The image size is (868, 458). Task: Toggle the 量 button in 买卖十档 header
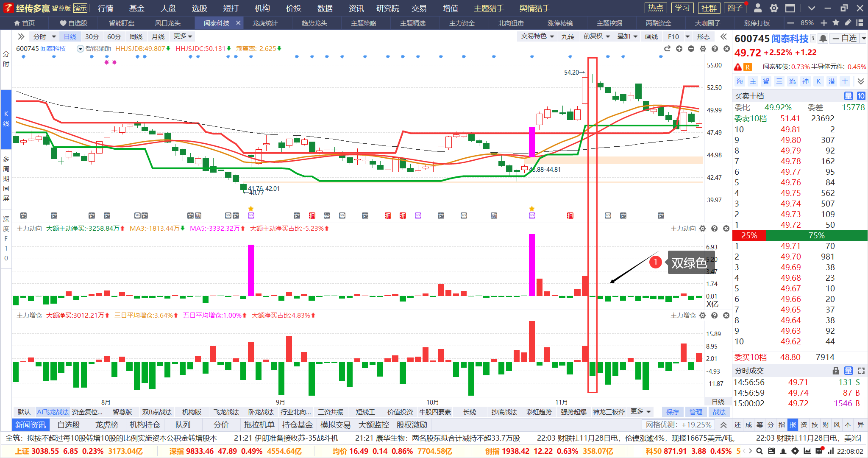[x=848, y=96]
